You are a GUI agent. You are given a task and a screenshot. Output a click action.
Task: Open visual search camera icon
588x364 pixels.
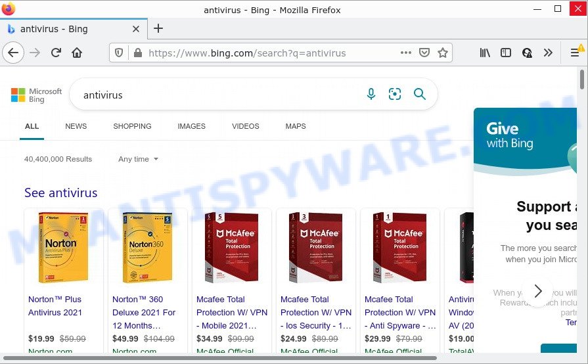[x=395, y=94]
